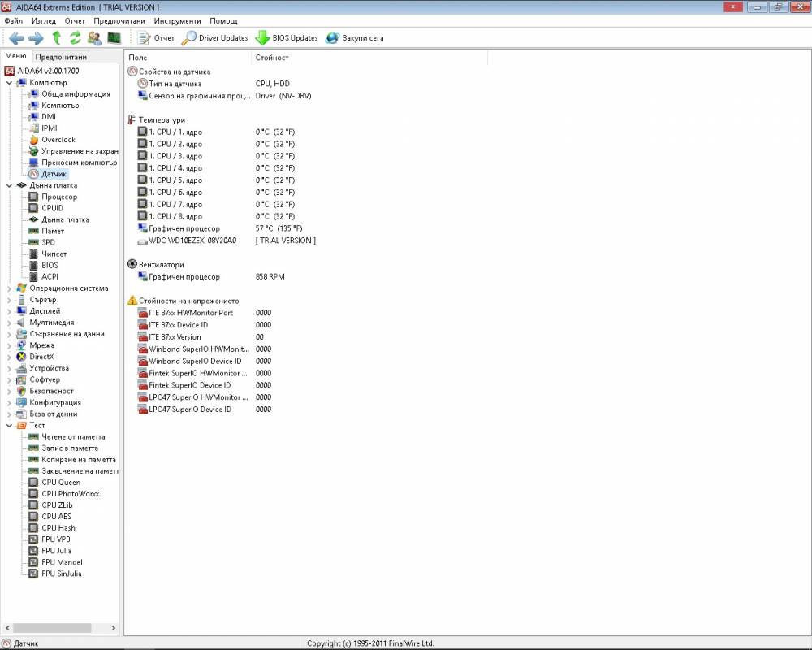The width and height of the screenshot is (812, 650).
Task: Switch to the Предпочитани tab in the side panel
Action: [61, 57]
